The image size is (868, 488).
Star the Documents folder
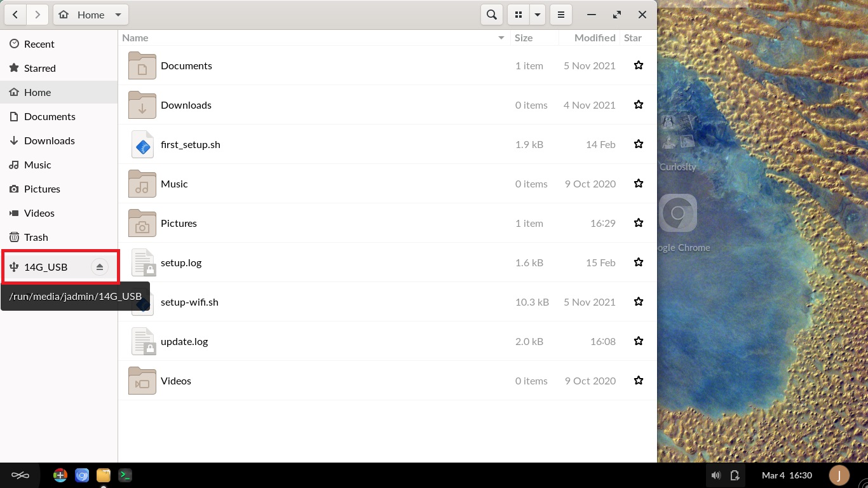pyautogui.click(x=639, y=65)
